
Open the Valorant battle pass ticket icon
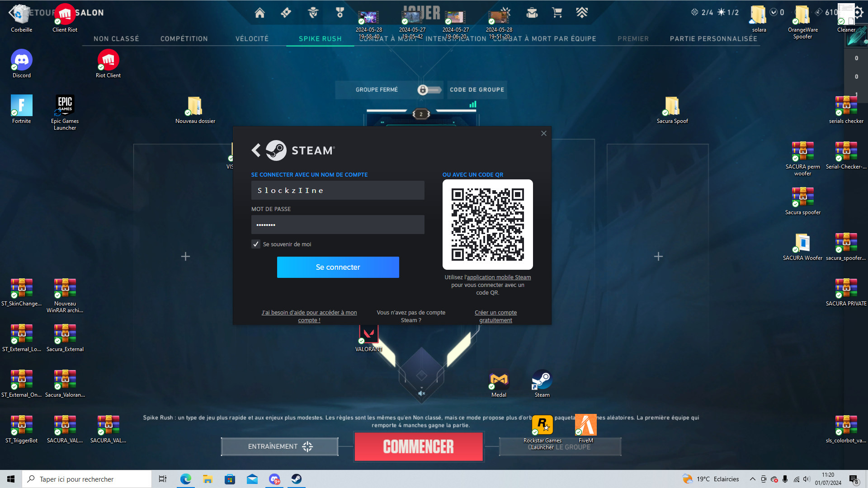[x=286, y=13]
